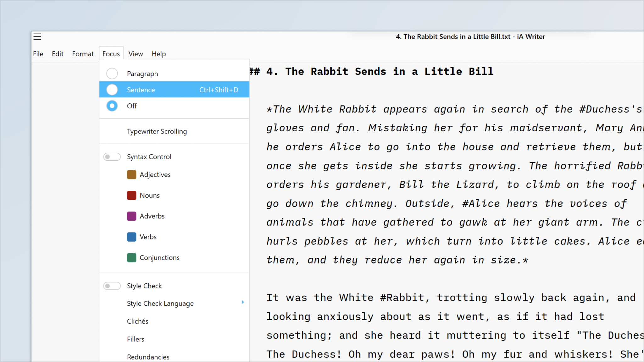Select Paragraph focus mode radio

pos(112,74)
